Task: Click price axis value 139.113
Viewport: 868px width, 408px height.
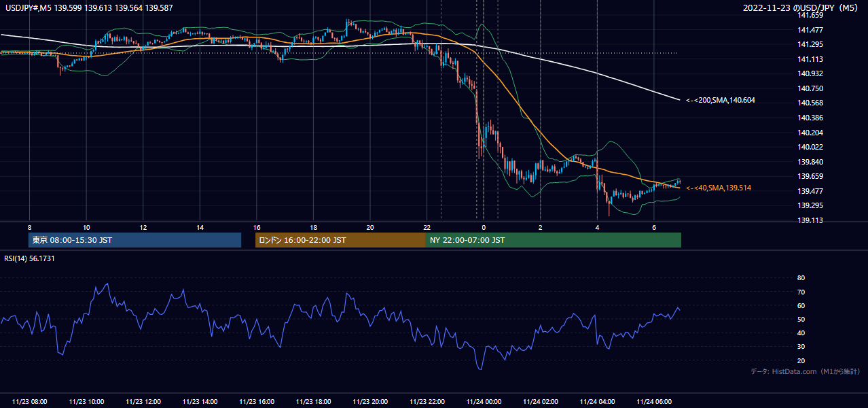Action: (811, 220)
